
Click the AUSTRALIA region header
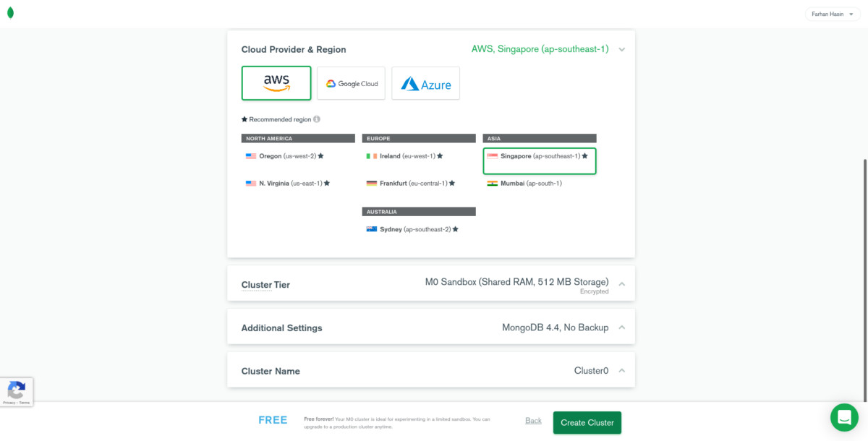(x=419, y=212)
